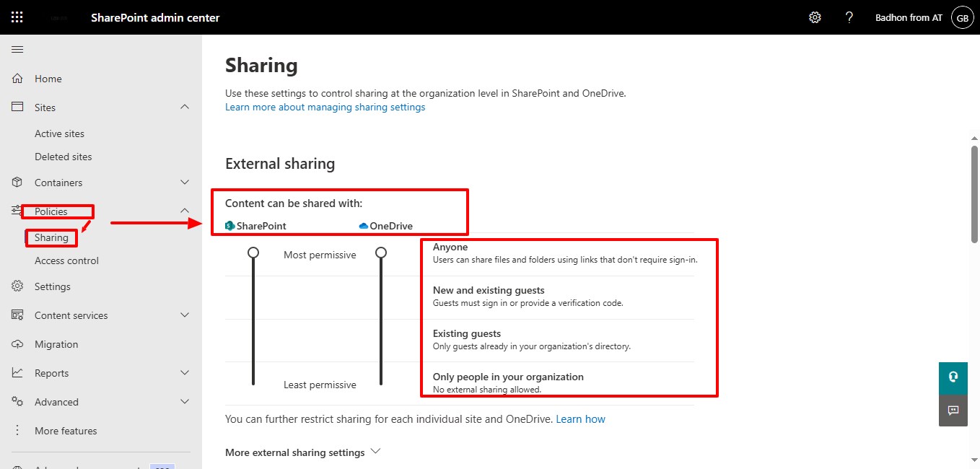Click the OneDrive cloud logo icon
Screen dimensions: 980x469
click(x=364, y=226)
